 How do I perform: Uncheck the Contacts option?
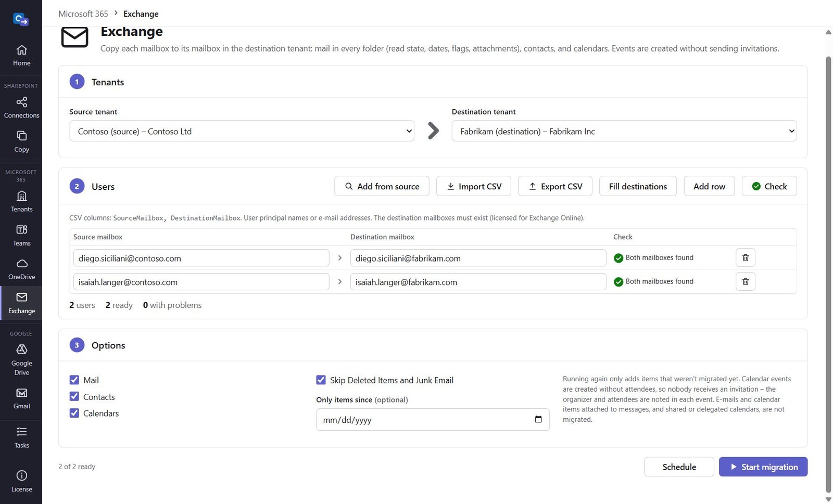(74, 397)
